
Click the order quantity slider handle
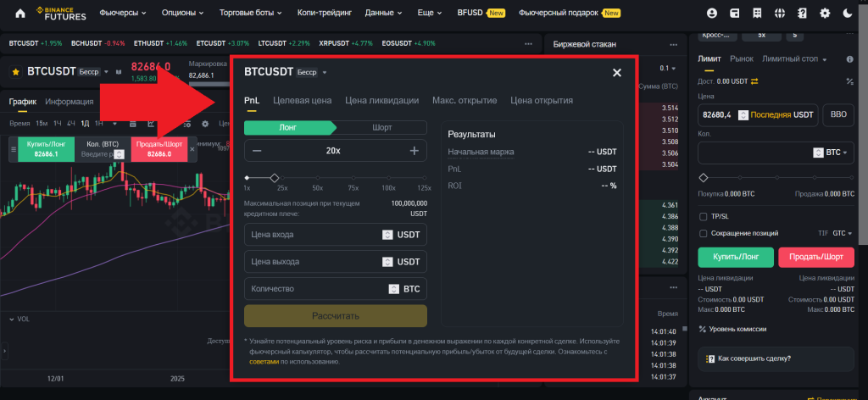pyautogui.click(x=704, y=178)
